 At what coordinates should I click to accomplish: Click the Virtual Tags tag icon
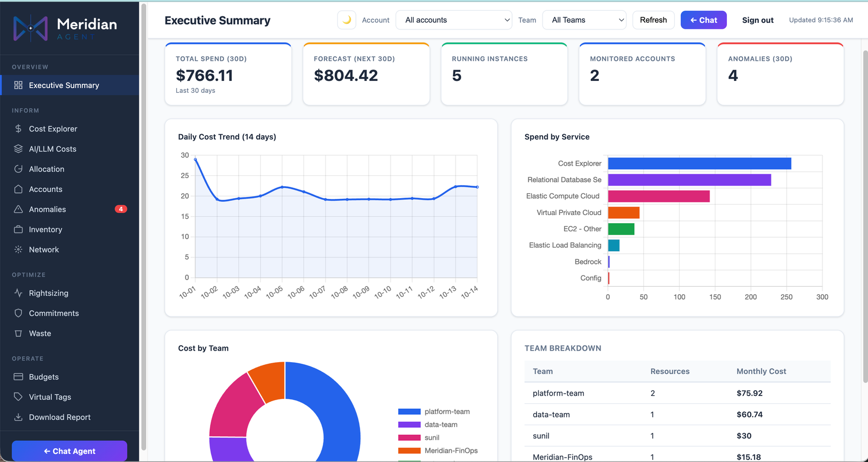click(x=18, y=397)
